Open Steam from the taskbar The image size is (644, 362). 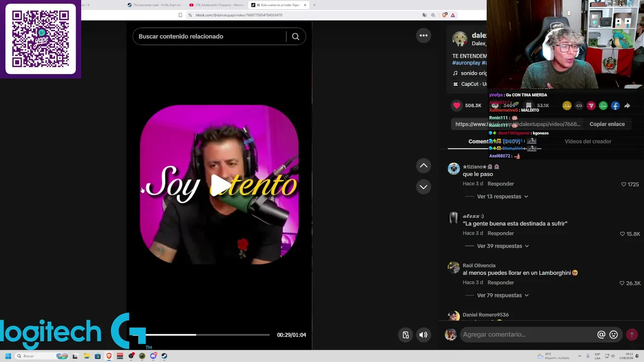pyautogui.click(x=164, y=356)
